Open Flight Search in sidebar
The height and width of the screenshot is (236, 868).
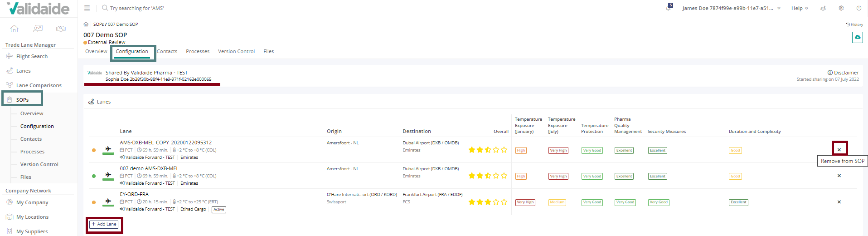(x=32, y=56)
